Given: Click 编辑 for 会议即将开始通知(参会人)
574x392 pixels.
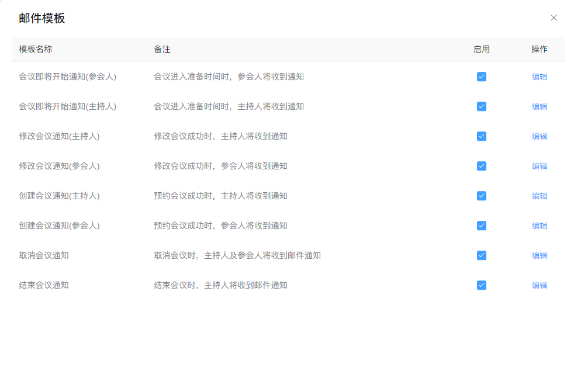Looking at the screenshot, I should click(539, 77).
